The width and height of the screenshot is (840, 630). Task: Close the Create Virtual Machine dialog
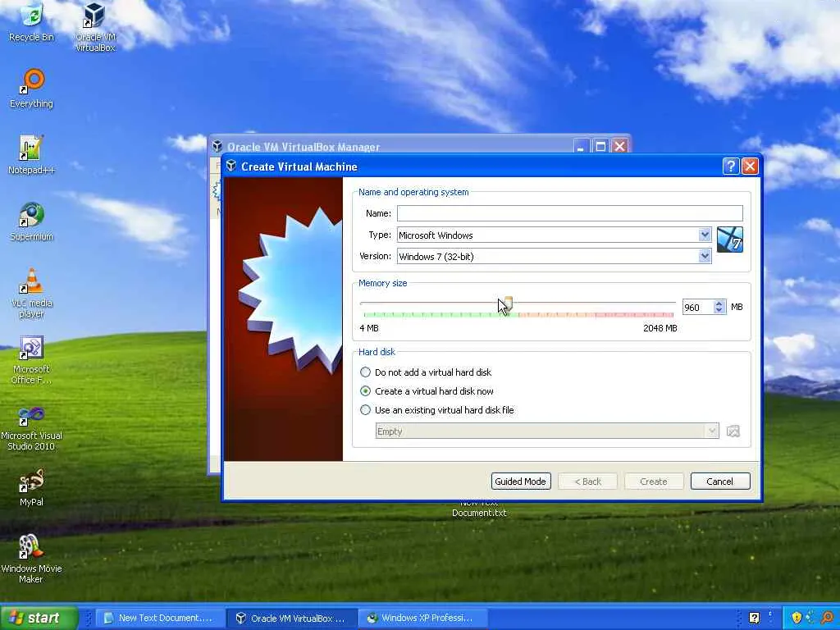click(750, 166)
